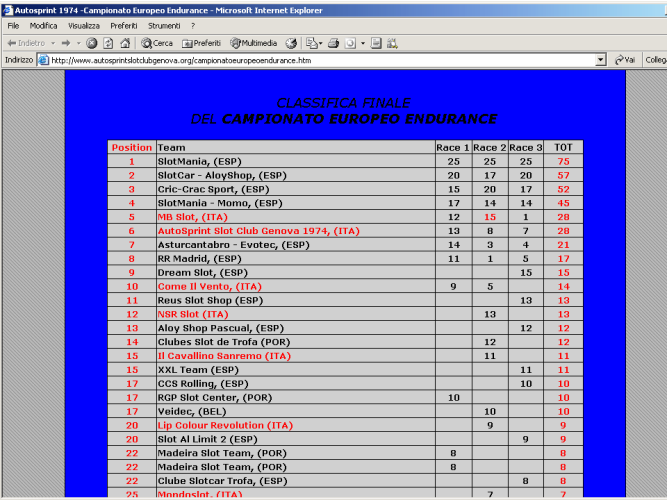The width and height of the screenshot is (667, 500).
Task: Click the last toolbar icon after Discuss
Action: coord(392,43)
